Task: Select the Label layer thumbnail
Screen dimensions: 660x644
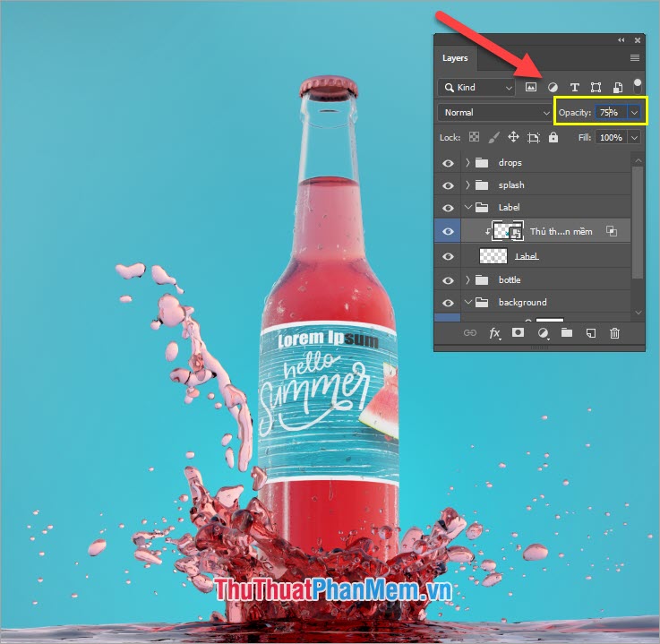Action: [493, 256]
